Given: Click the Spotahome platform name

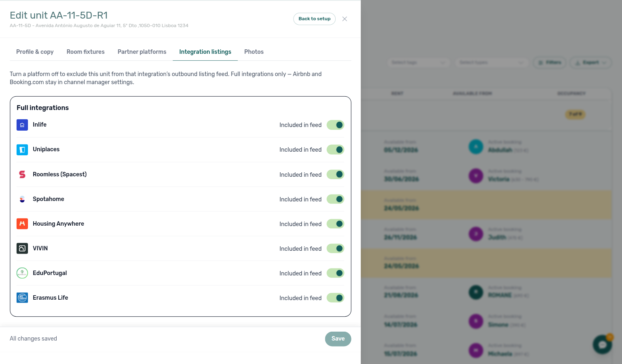Looking at the screenshot, I should click(x=49, y=199).
